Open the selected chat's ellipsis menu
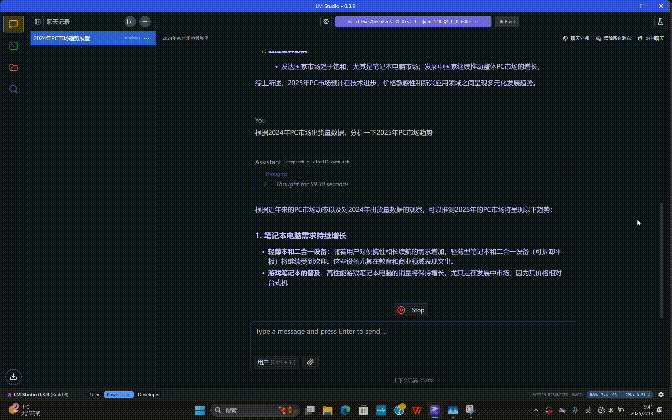 click(x=147, y=38)
